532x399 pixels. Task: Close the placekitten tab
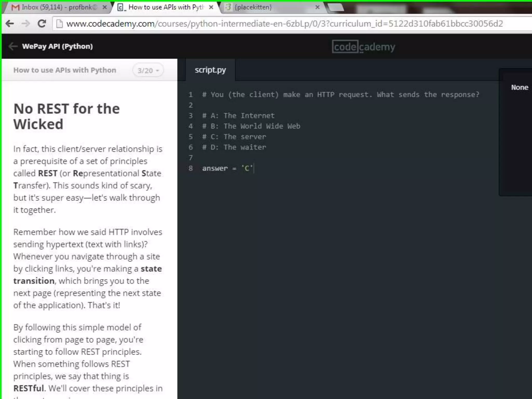pyautogui.click(x=317, y=7)
